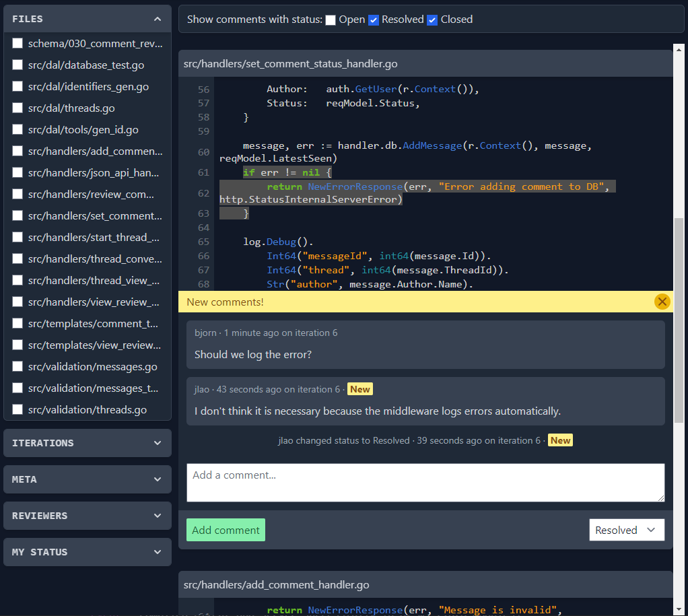The width and height of the screenshot is (688, 616).
Task: Check the src/dal/threads.go file checkbox
Action: pyautogui.click(x=17, y=108)
